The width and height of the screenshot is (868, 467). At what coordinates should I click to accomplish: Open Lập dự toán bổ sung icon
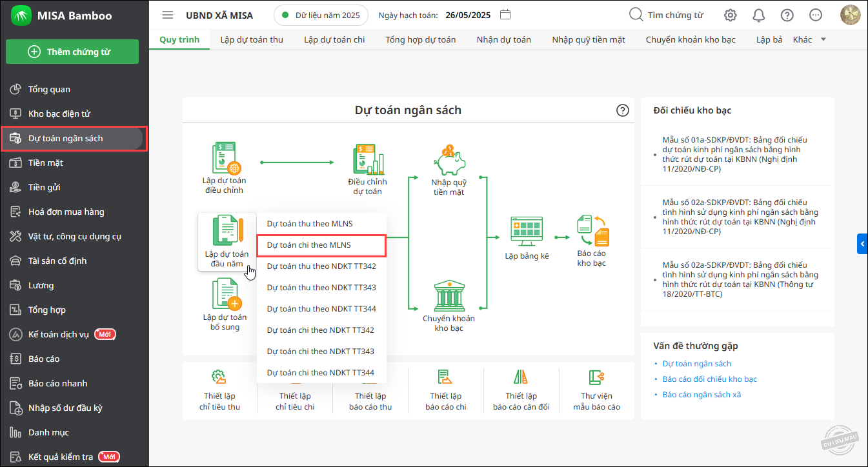pos(226,294)
